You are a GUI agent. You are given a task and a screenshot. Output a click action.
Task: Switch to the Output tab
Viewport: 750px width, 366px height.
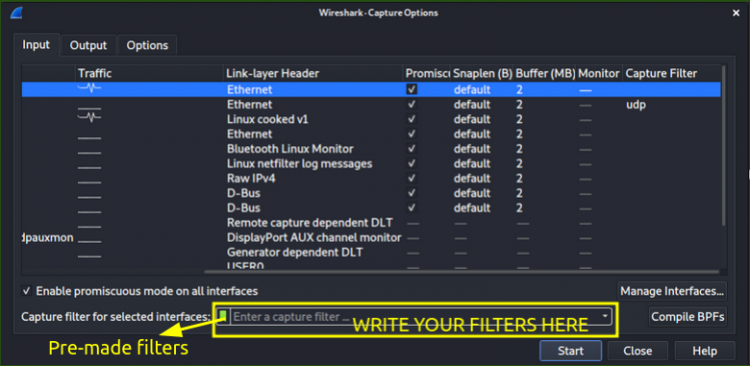click(x=88, y=45)
